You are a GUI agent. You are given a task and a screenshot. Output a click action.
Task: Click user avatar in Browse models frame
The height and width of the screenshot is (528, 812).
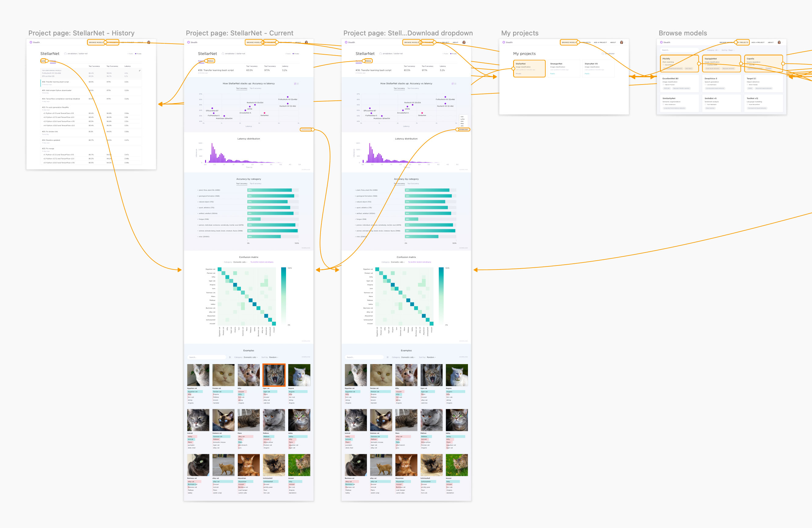tap(779, 42)
